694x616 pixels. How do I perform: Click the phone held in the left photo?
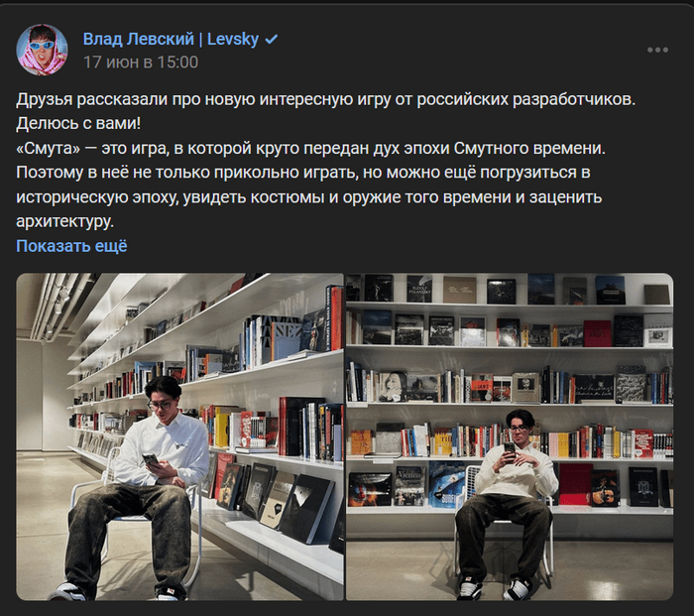pos(151,459)
